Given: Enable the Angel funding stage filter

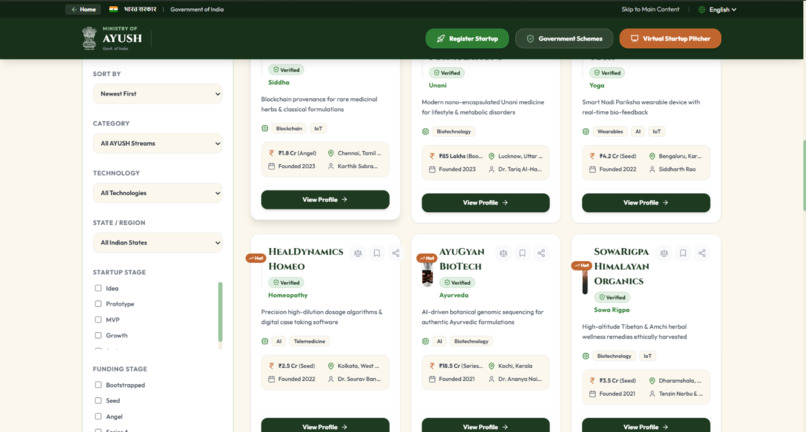Looking at the screenshot, I should (x=98, y=417).
